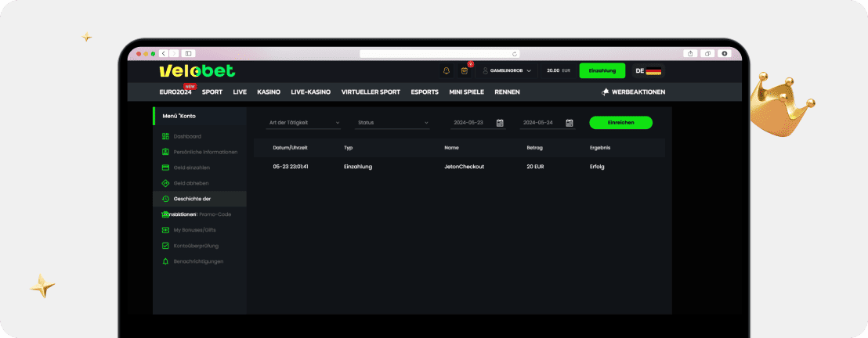Click the end date calendar icon
This screenshot has width=868, height=338.
[x=570, y=123]
